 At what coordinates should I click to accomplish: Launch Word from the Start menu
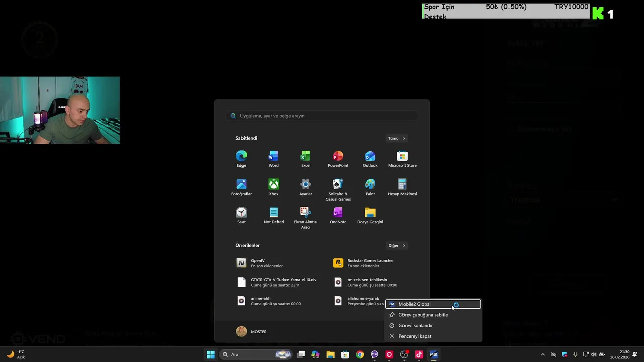[273, 159]
